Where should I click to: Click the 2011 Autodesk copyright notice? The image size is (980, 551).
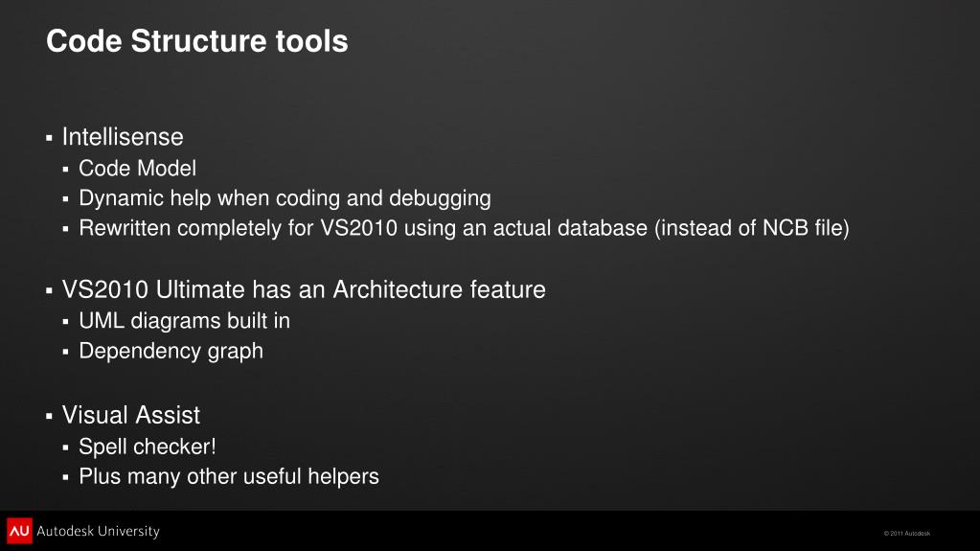(907, 534)
